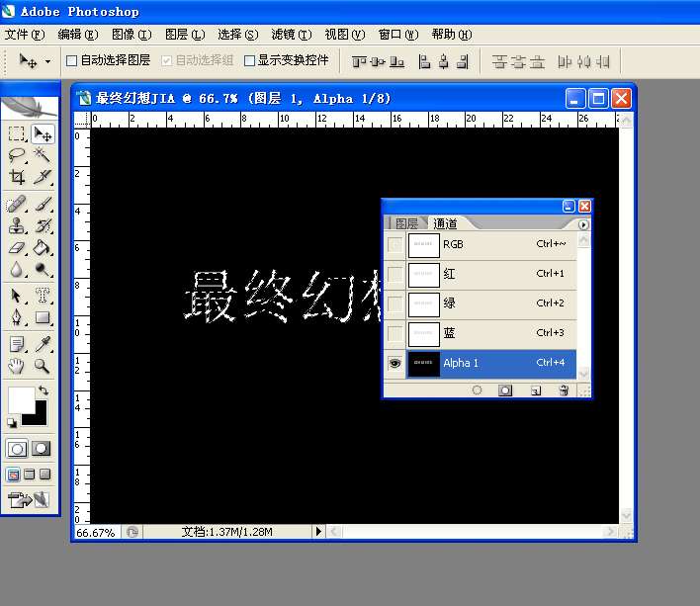
Task: Minimize the channels palette window
Action: [569, 206]
